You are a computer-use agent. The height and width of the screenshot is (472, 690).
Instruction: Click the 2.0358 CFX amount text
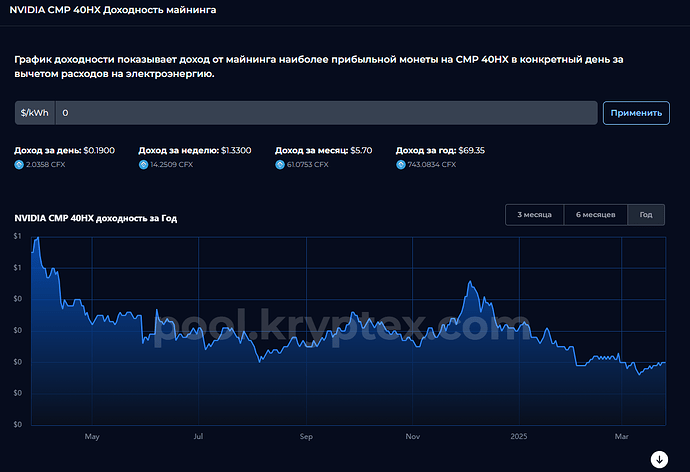point(45,165)
